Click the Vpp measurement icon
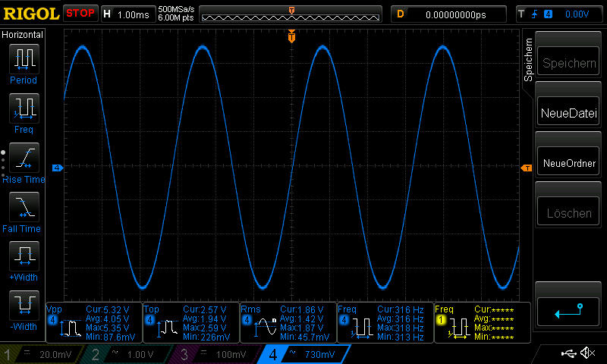This screenshot has width=607, height=364. pos(71,328)
